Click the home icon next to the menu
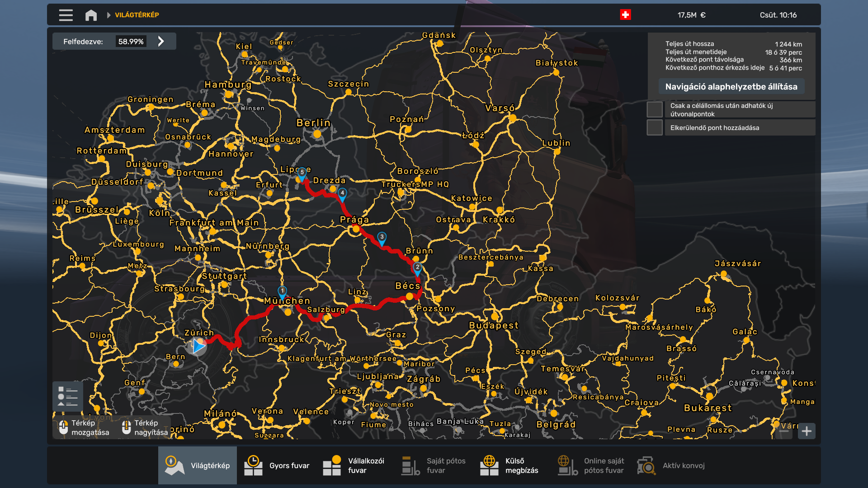The width and height of the screenshot is (868, 488). pos(91,15)
